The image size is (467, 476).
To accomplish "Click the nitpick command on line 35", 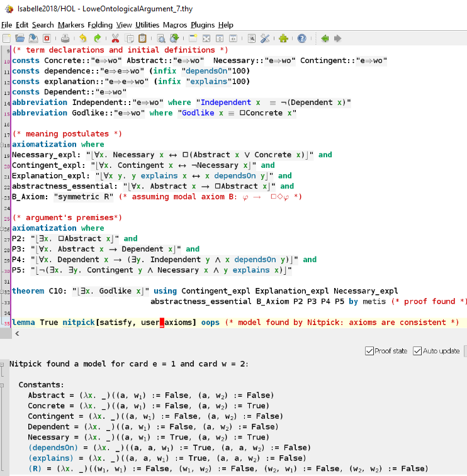I will [x=79, y=323].
